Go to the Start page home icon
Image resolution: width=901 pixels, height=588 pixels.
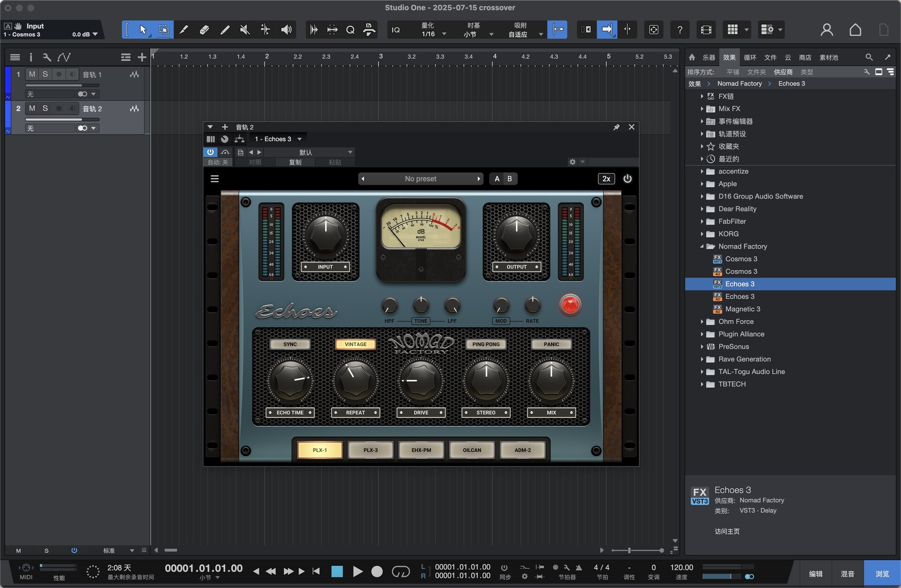click(855, 30)
